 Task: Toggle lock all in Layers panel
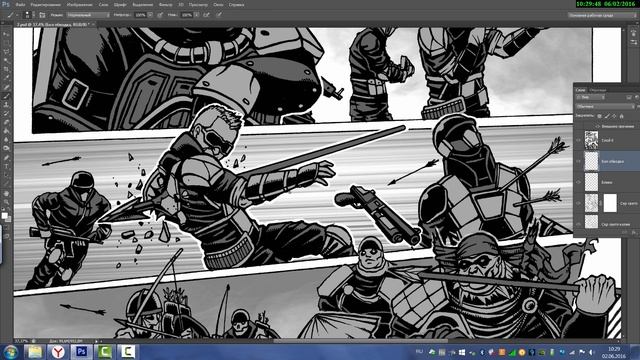pos(622,116)
